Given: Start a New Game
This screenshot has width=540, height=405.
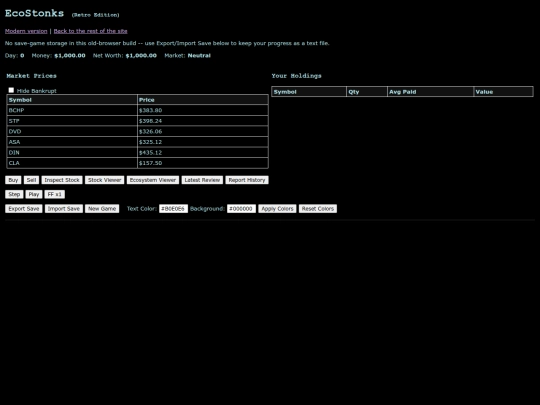Looking at the screenshot, I should tap(102, 209).
